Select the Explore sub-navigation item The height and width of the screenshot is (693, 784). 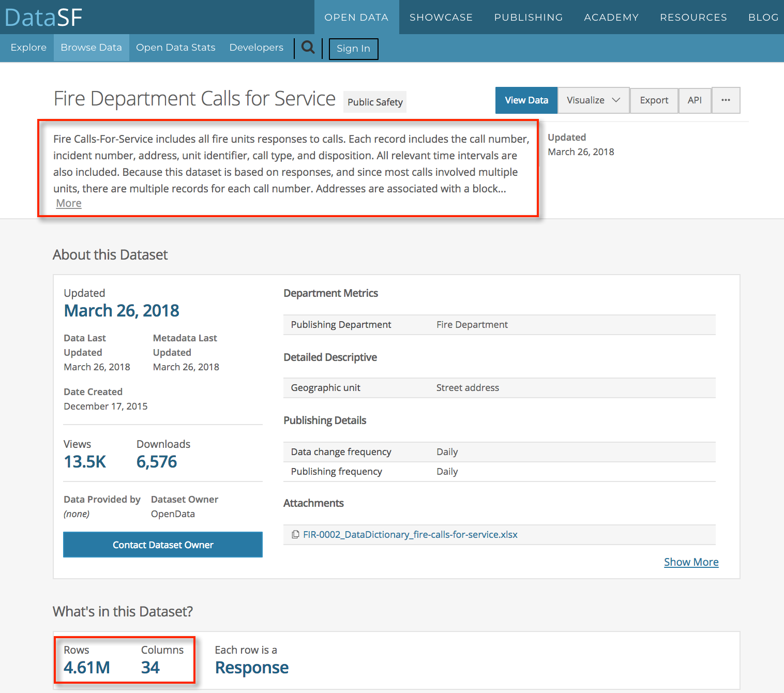(28, 48)
